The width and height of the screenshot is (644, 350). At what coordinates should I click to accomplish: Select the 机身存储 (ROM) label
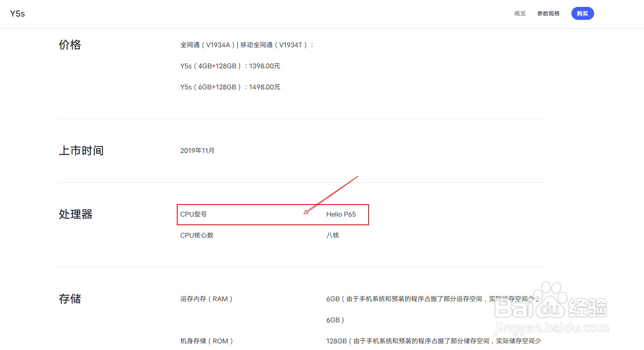(x=207, y=341)
